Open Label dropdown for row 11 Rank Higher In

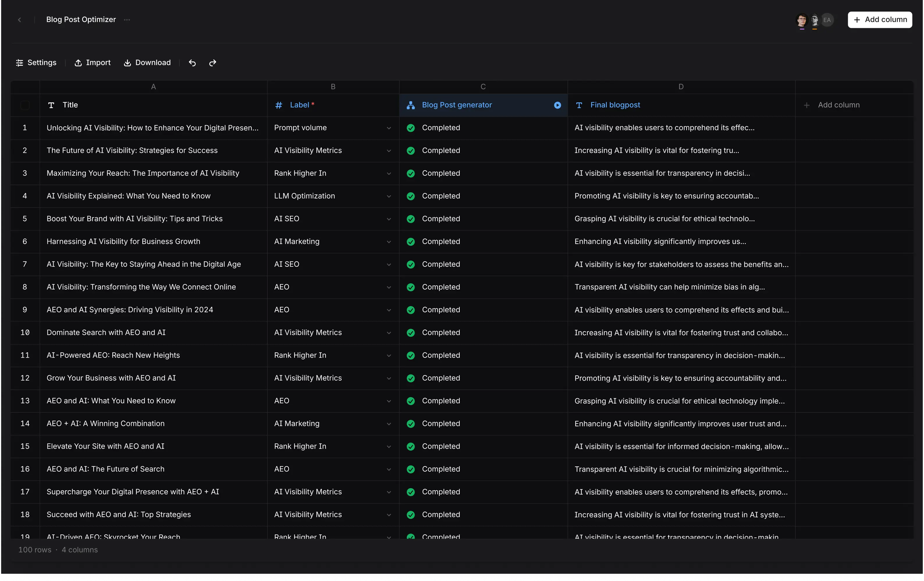click(x=389, y=356)
